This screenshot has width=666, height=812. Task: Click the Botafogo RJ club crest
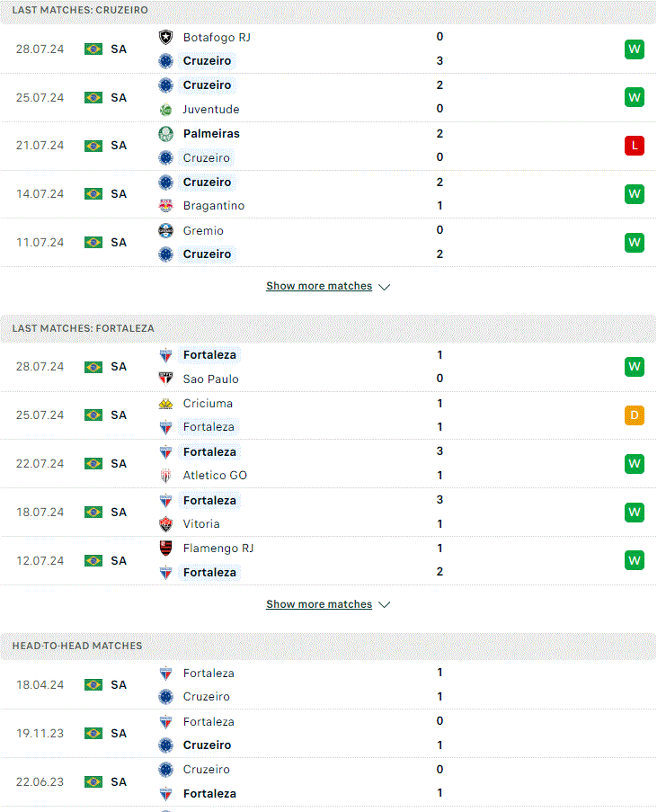pyautogui.click(x=165, y=37)
